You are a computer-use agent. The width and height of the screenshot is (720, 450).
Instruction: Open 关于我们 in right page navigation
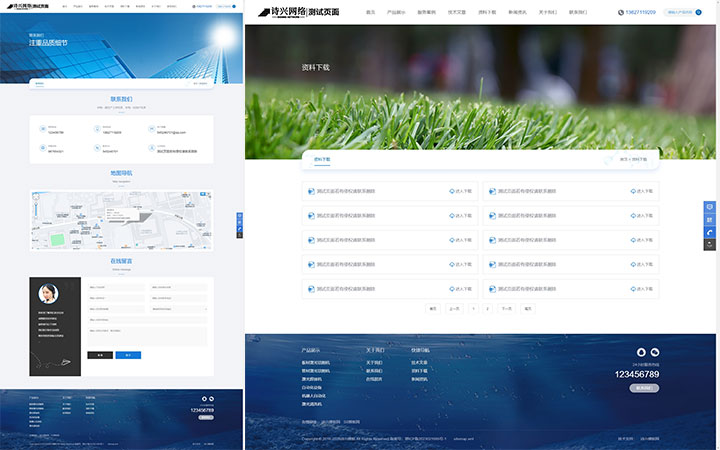(x=547, y=12)
